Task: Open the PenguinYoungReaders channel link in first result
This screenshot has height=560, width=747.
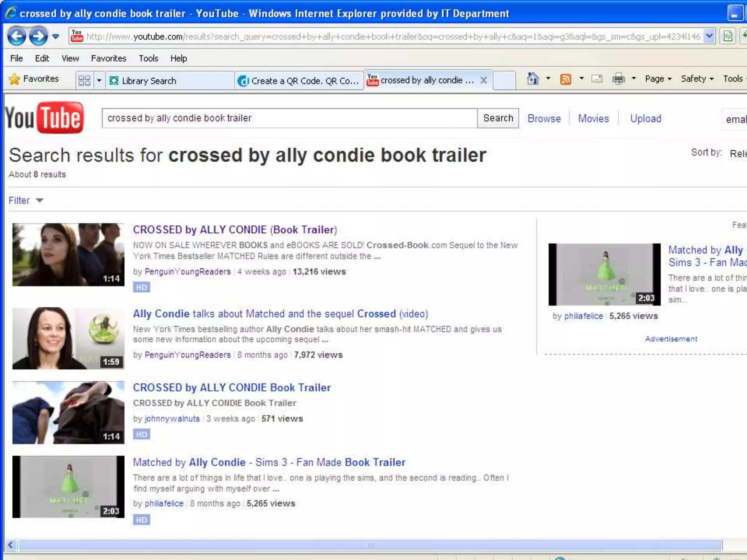Action: tap(187, 272)
